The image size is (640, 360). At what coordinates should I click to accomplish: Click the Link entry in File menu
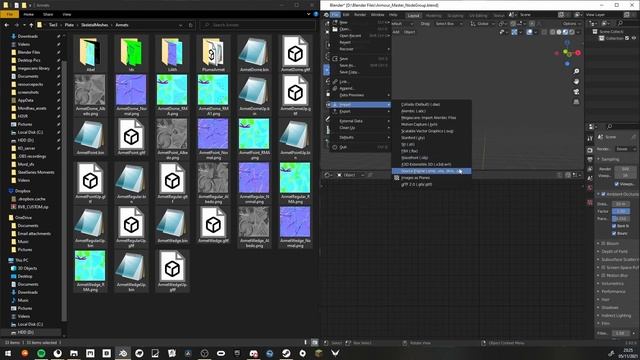click(x=360, y=82)
